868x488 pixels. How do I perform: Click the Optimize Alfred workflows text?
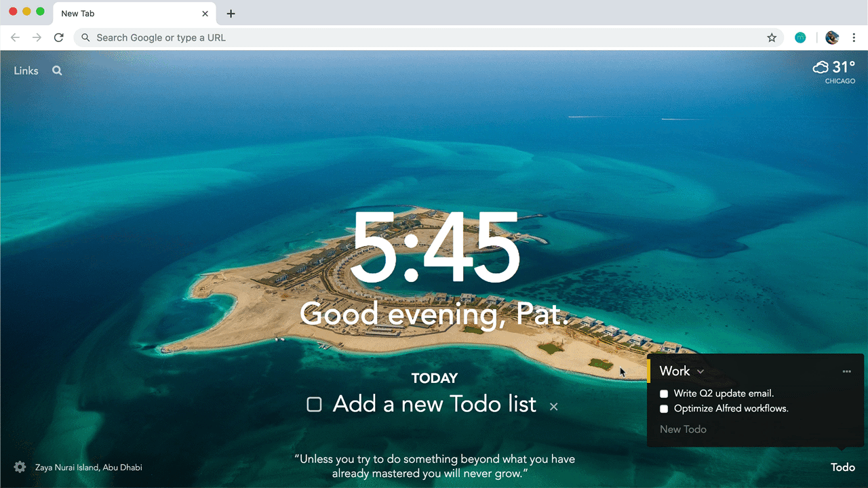point(731,409)
